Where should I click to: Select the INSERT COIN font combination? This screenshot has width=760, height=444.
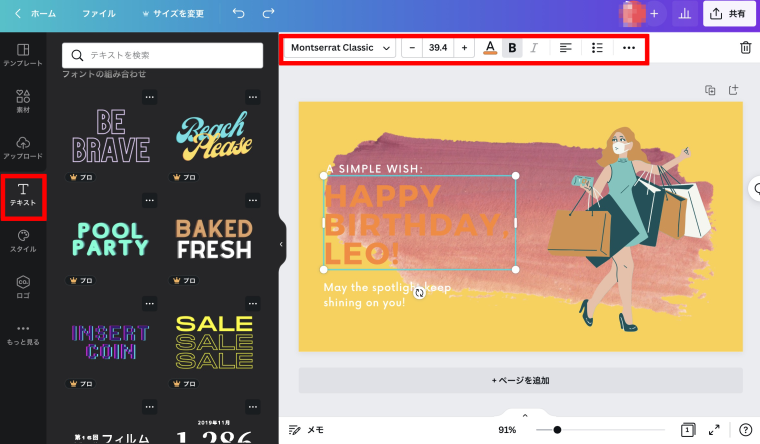click(x=111, y=342)
